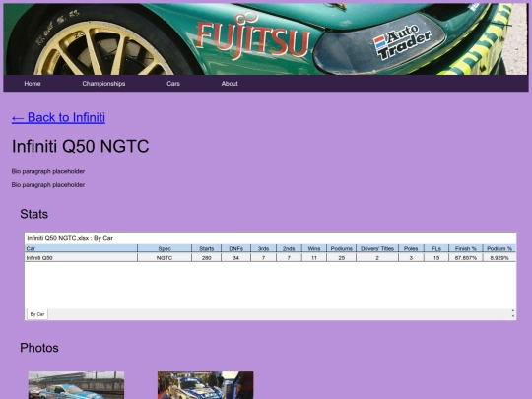Screen dimensions: 532x399
Task: Select the By Car sheet tab
Action: tap(37, 314)
